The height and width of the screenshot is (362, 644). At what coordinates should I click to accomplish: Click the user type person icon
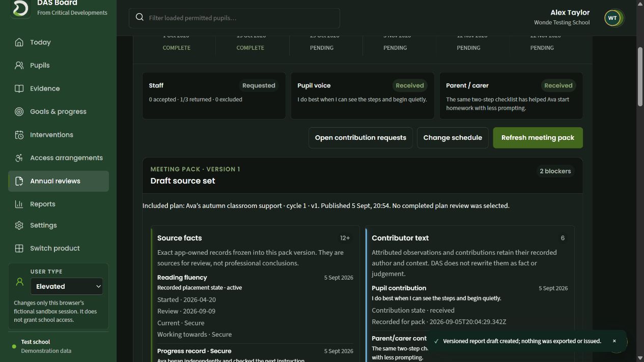point(20,282)
